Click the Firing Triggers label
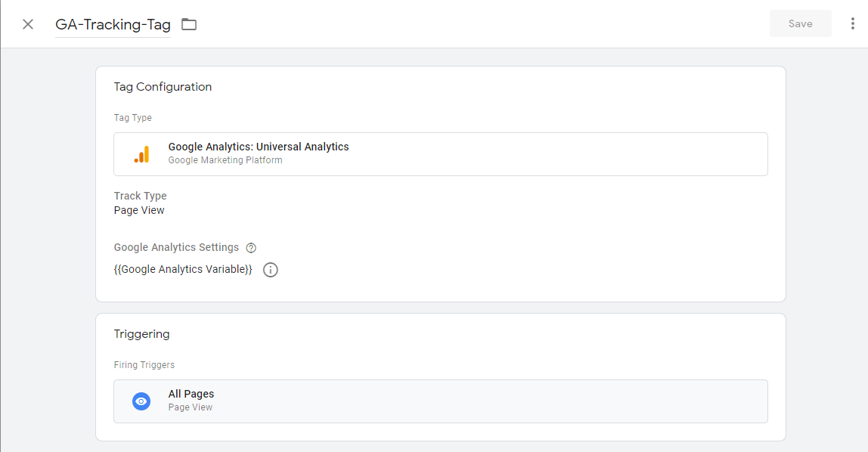The image size is (868, 452). [144, 365]
